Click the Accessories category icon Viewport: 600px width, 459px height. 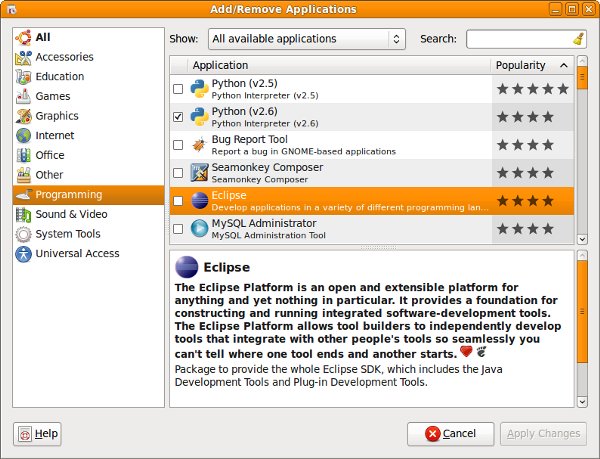(23, 57)
